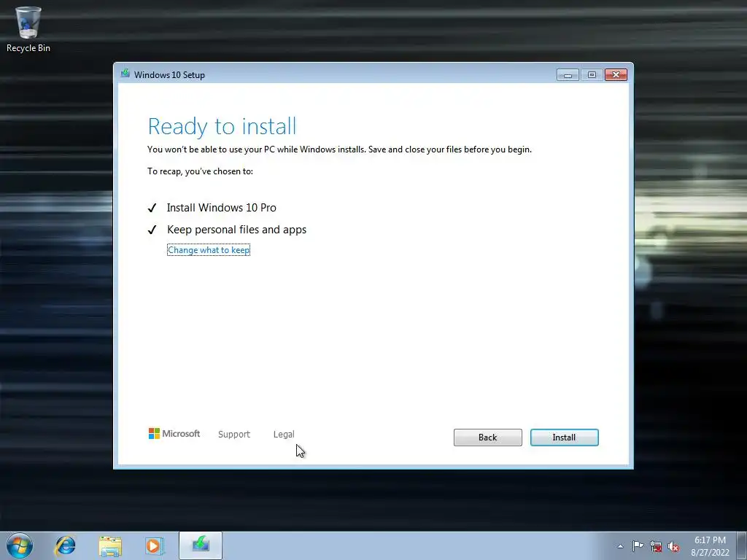
Task: Launch Internet Explorer from the taskbar
Action: point(65,545)
